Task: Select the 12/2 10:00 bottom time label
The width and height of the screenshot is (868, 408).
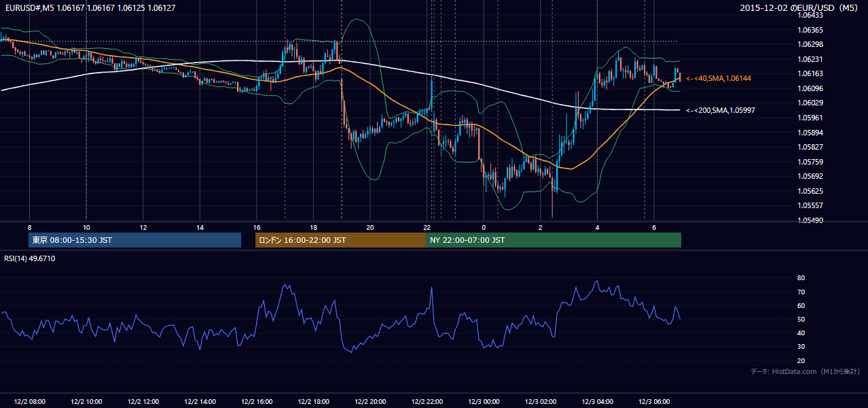Action: (86, 402)
